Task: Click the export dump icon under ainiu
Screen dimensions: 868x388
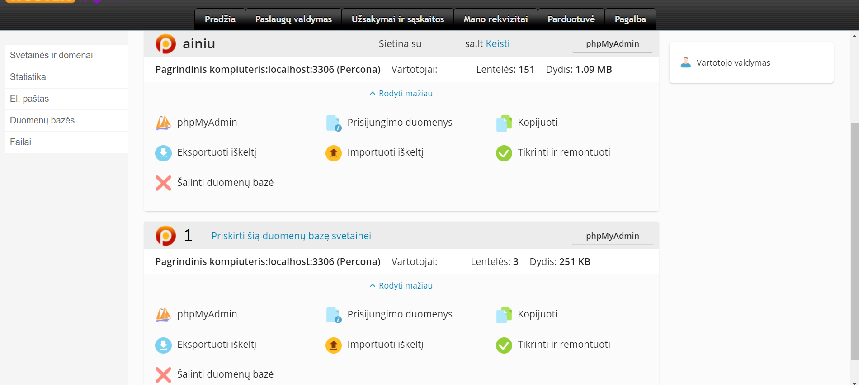Action: click(163, 153)
